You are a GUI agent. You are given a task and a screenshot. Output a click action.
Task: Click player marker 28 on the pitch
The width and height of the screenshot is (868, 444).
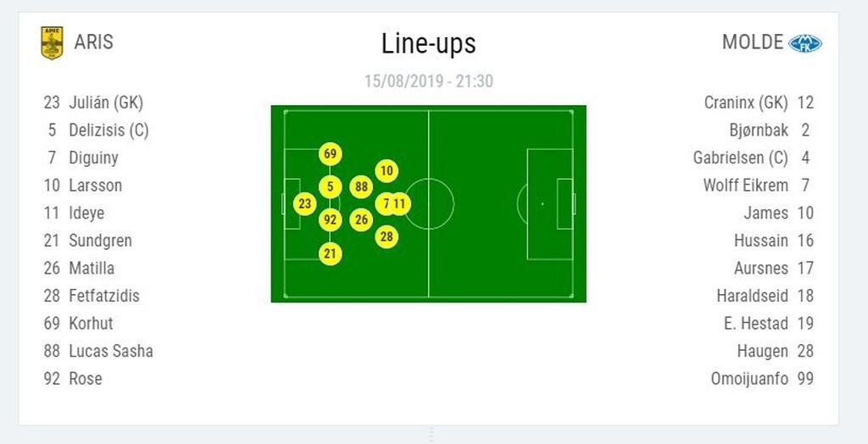(387, 236)
